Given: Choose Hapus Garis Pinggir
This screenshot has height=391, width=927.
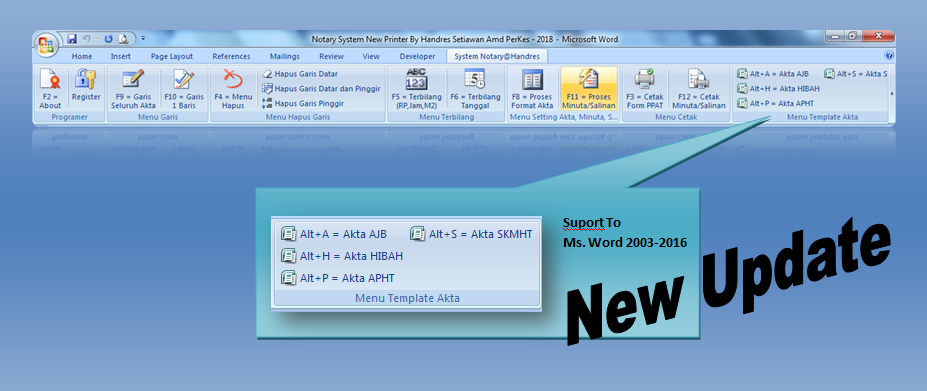Looking at the screenshot, I should [303, 103].
